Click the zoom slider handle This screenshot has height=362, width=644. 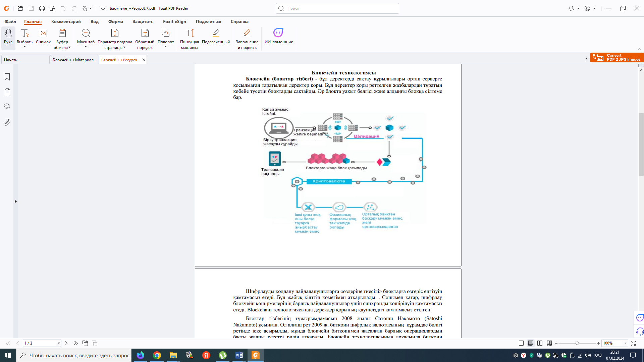(577, 343)
